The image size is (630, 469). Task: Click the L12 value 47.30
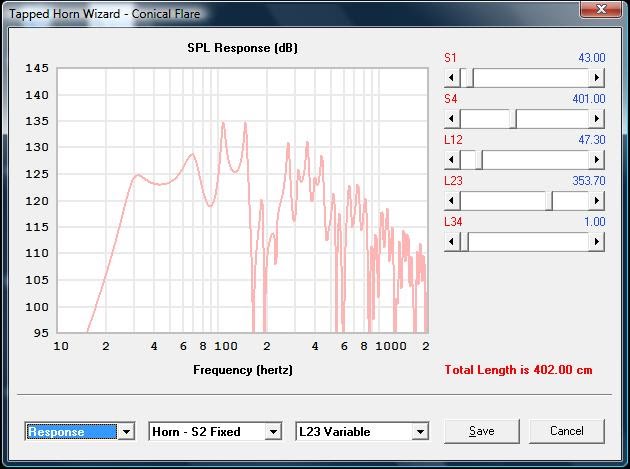[x=591, y=140]
